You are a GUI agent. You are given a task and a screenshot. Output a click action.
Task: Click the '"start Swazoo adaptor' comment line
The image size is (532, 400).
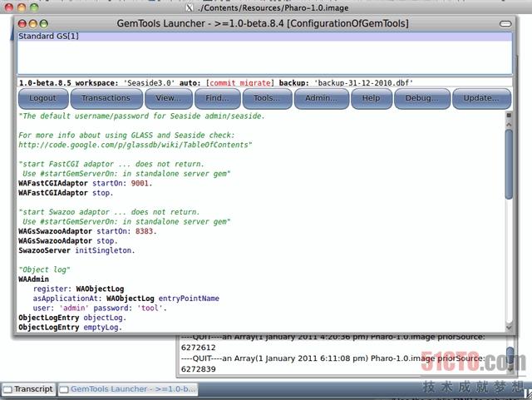coord(109,212)
